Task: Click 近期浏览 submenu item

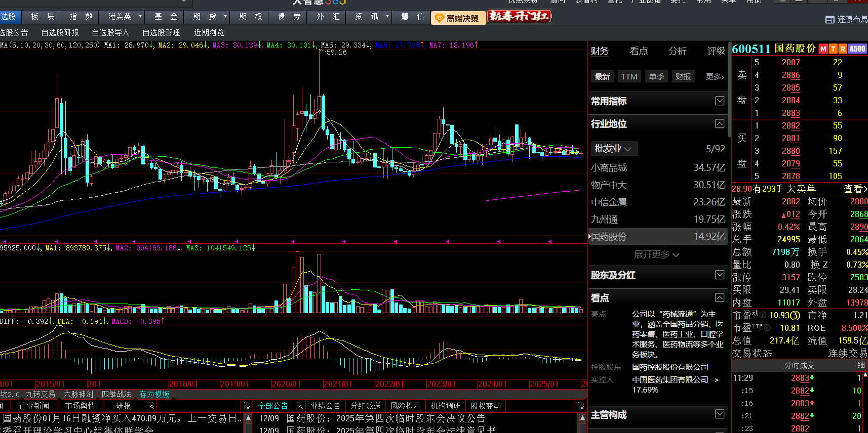Action: tap(209, 32)
